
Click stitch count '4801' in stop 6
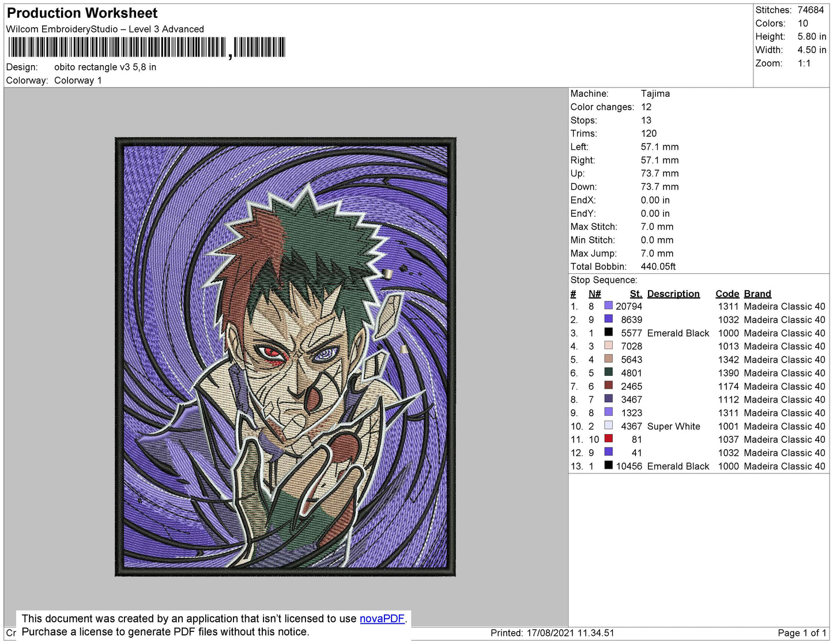(x=632, y=372)
